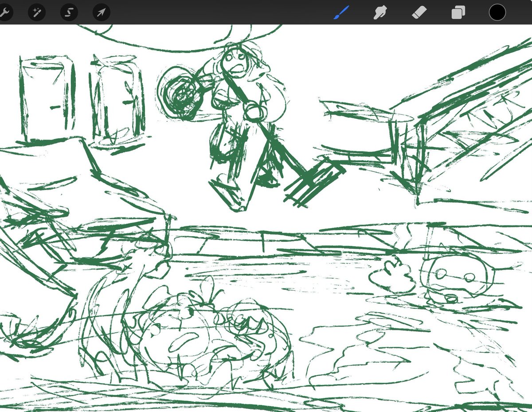Open the black active color swatch
Screen dimensions: 532x412
point(497,12)
